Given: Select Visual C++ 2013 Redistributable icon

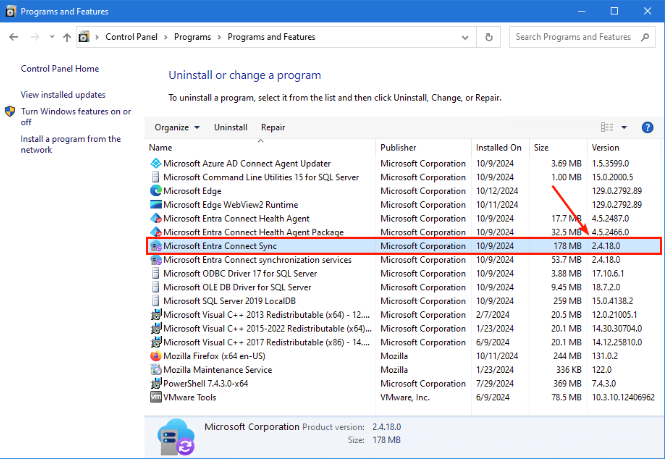Looking at the screenshot, I should (x=156, y=315).
